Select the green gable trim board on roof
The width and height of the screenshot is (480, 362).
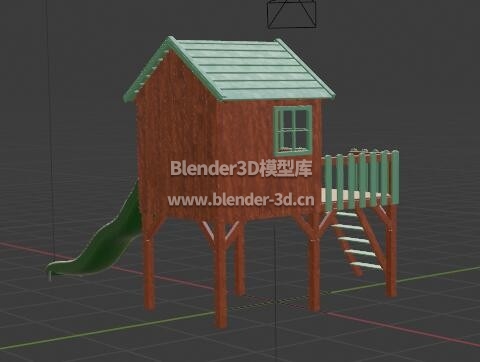[148, 69]
